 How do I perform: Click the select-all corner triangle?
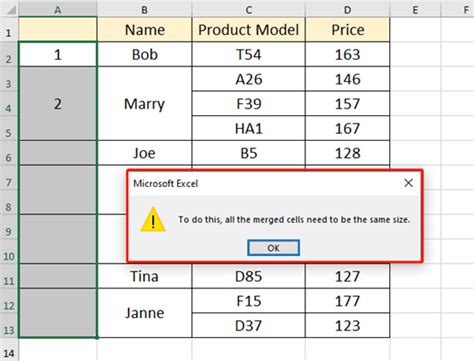(11, 10)
